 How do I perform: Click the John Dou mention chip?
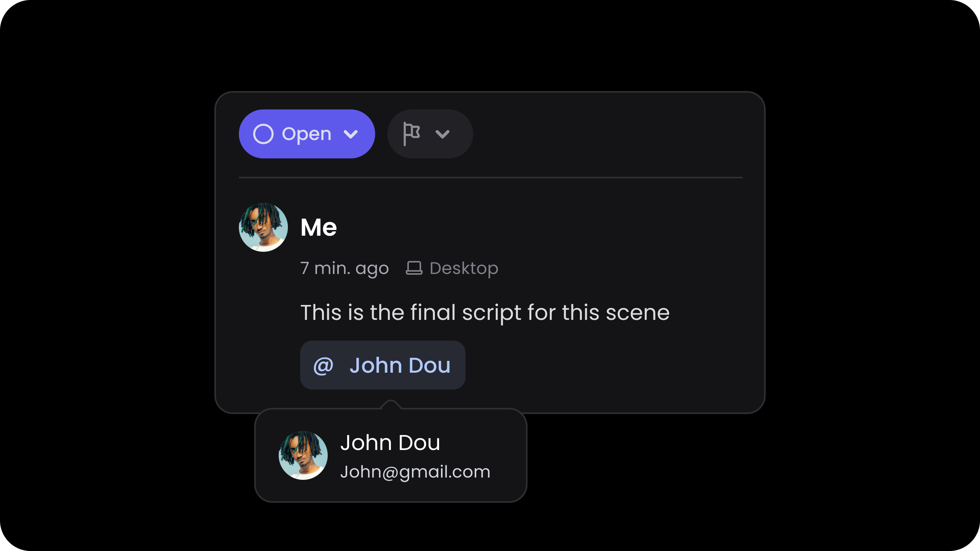click(383, 365)
